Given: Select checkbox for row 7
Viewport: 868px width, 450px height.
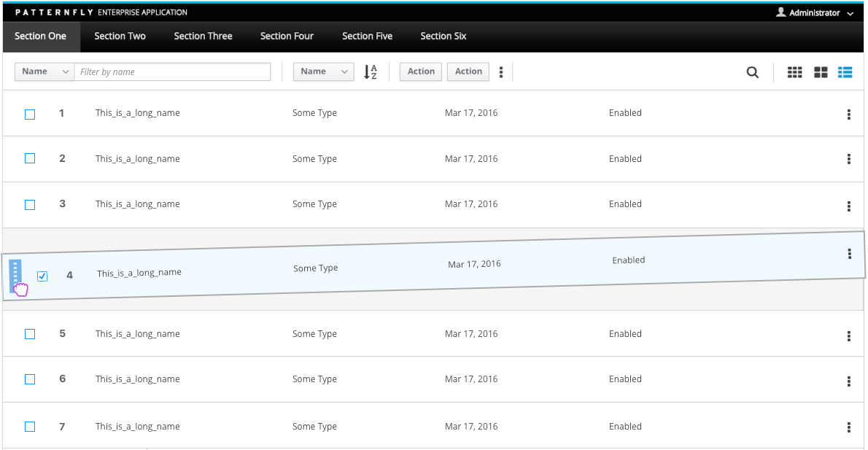Looking at the screenshot, I should tap(30, 427).
